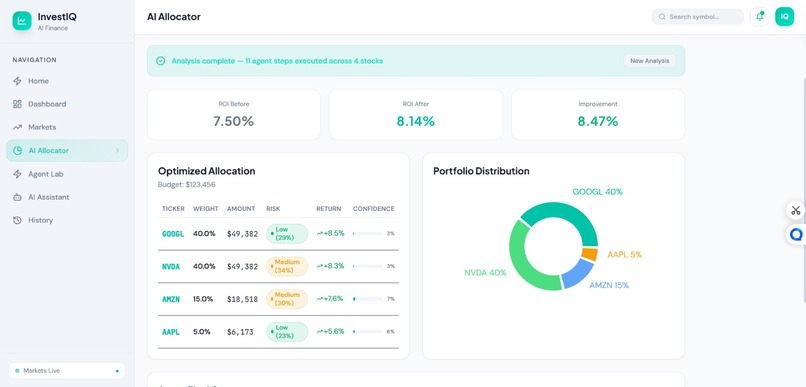Click the CONFIDENCE column header
This screenshot has height=387, width=806.
373,209
